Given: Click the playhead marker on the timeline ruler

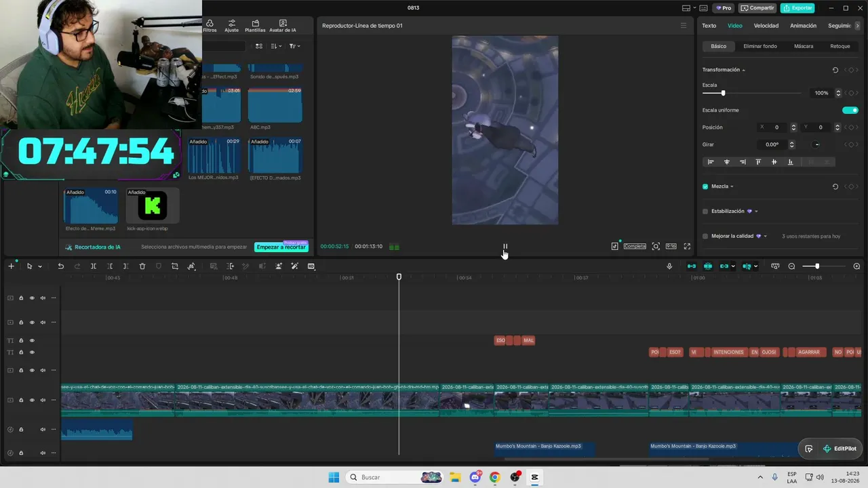Looking at the screenshot, I should pyautogui.click(x=399, y=277).
